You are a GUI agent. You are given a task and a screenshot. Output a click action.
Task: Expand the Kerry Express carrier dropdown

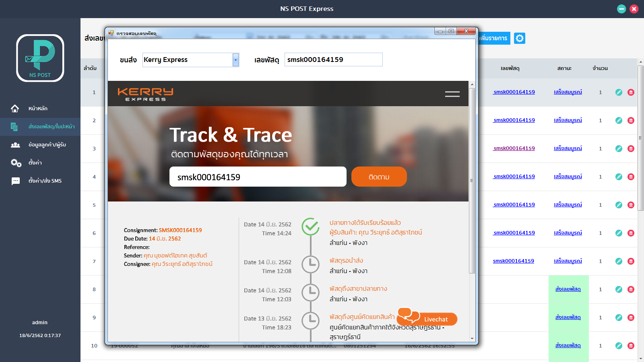[x=235, y=60]
